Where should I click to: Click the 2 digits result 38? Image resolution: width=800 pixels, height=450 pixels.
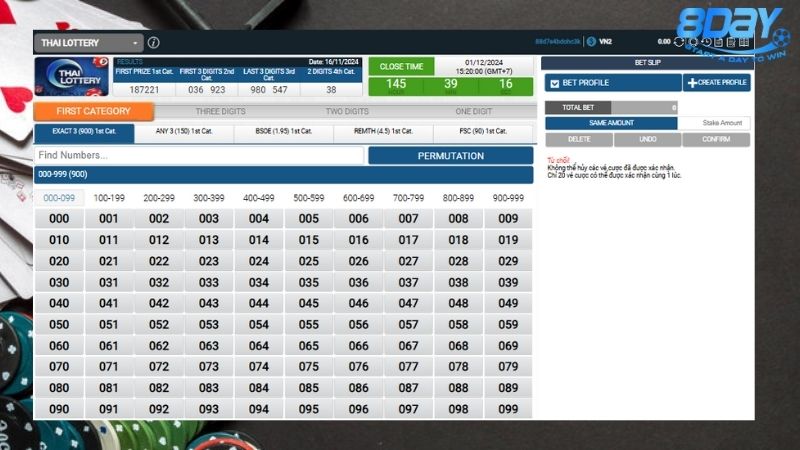click(331, 90)
